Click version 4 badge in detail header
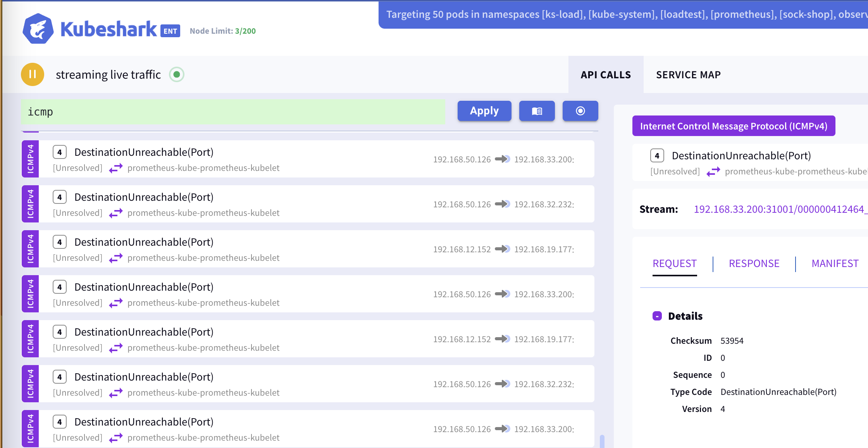This screenshot has height=448, width=868. click(x=657, y=156)
